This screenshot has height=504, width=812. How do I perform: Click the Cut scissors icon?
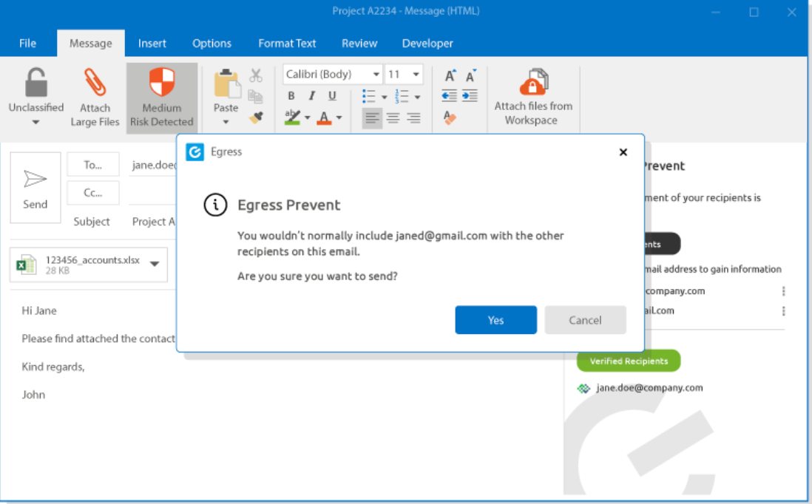pos(256,75)
